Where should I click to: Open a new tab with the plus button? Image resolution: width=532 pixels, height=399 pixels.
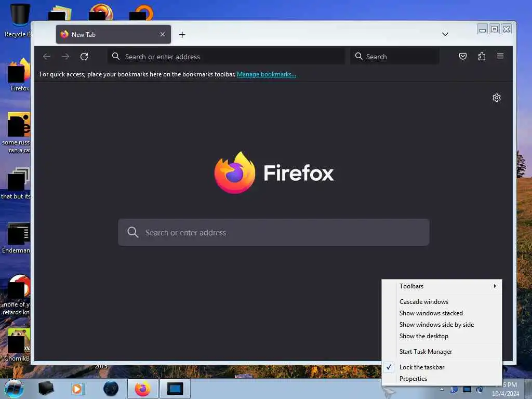pyautogui.click(x=182, y=34)
